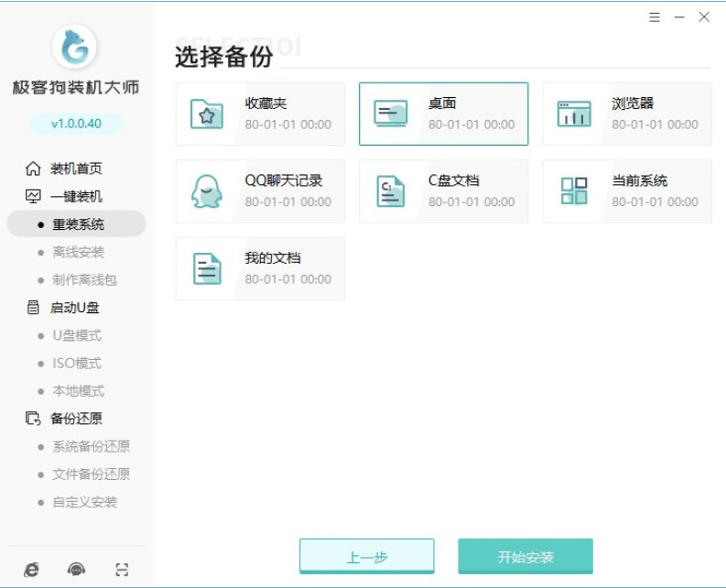This screenshot has height=588, width=726.
Task: Collapse the 一键装机 sidebar section
Action: (76, 196)
